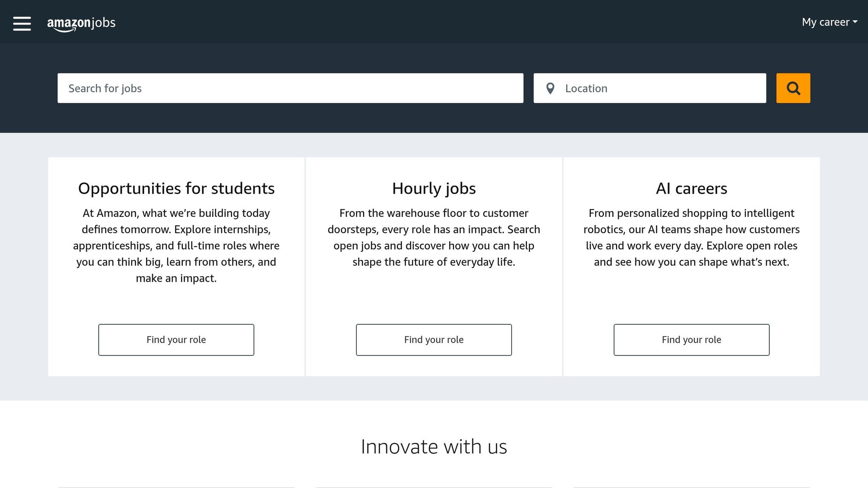Screen dimensions: 868x488
Task: Click the Innovate with us heading
Action: point(434,446)
